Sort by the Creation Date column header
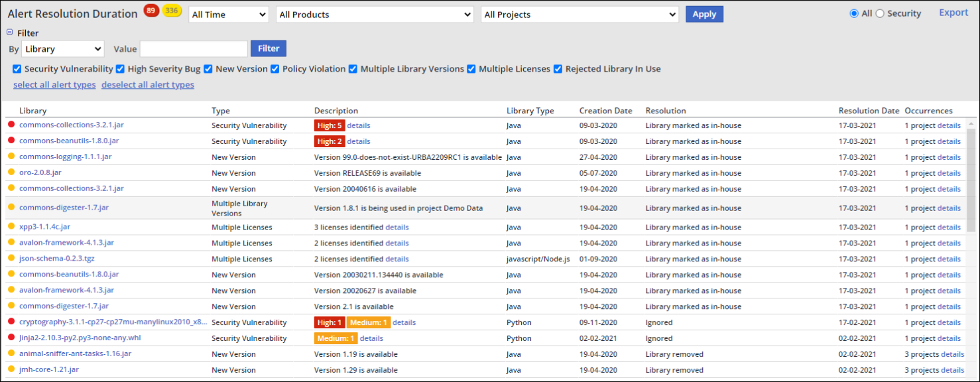The image size is (980, 382). (605, 111)
